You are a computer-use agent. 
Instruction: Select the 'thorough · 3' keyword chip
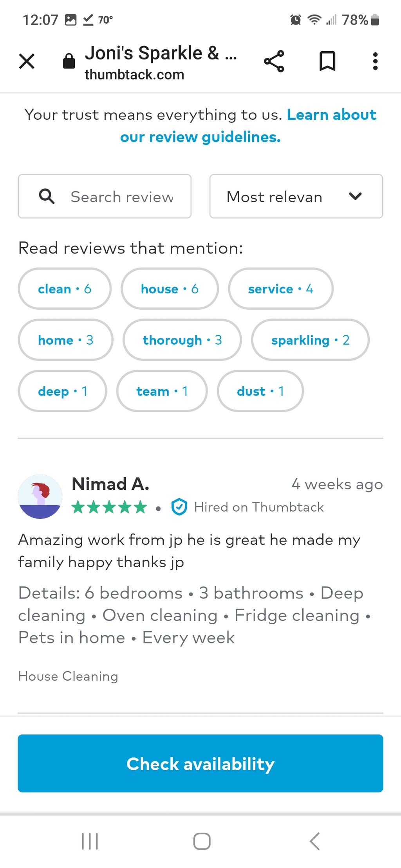coord(182,340)
